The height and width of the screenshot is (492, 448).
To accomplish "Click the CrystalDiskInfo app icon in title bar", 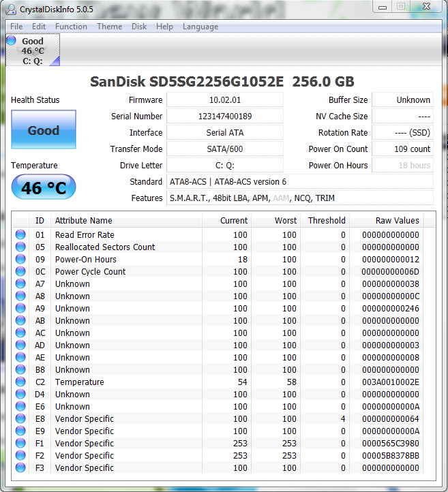I will pyautogui.click(x=10, y=8).
